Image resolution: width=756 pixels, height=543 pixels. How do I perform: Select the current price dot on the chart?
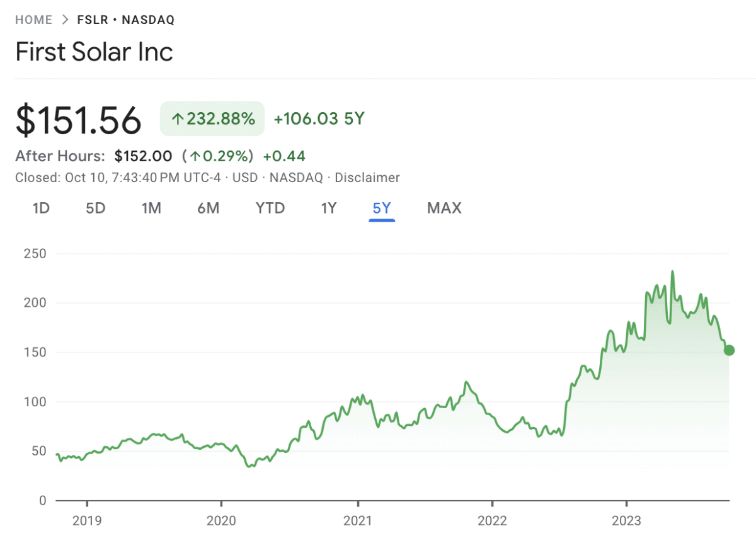click(730, 350)
